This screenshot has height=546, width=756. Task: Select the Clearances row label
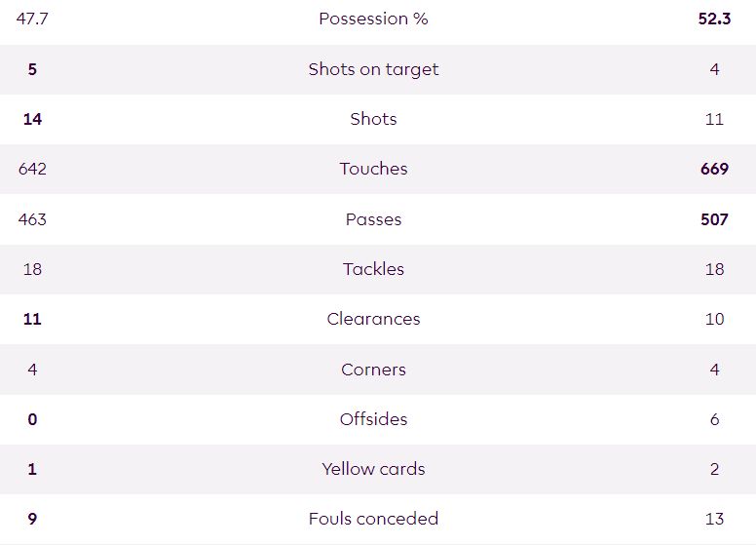pos(373,319)
